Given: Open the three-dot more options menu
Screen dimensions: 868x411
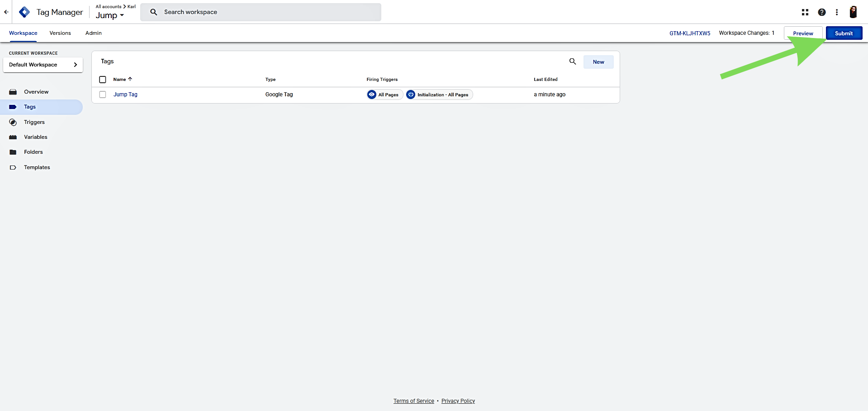Looking at the screenshot, I should click(836, 12).
